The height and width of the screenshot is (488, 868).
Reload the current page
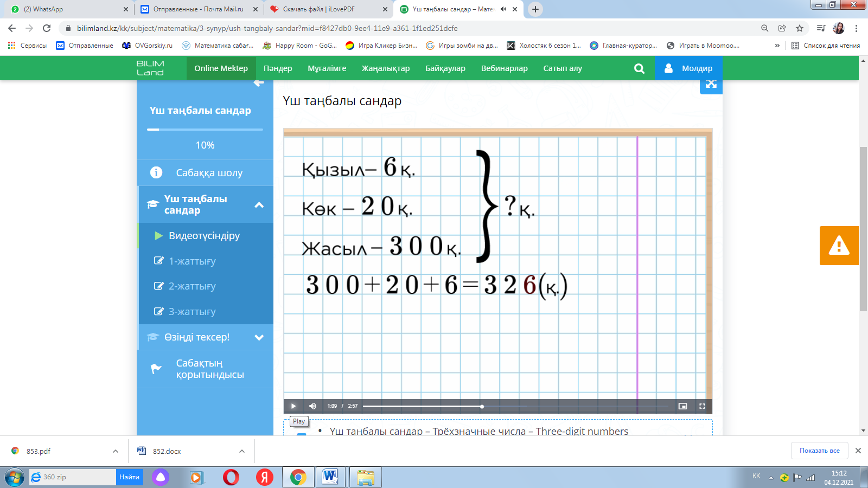pos(47,28)
